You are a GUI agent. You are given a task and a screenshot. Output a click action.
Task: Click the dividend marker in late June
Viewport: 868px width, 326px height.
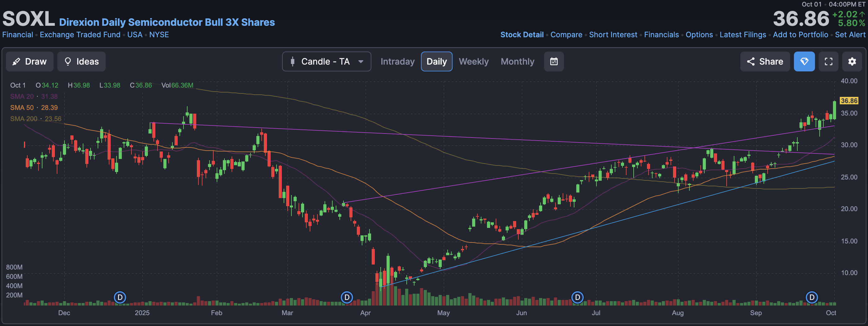pyautogui.click(x=578, y=297)
